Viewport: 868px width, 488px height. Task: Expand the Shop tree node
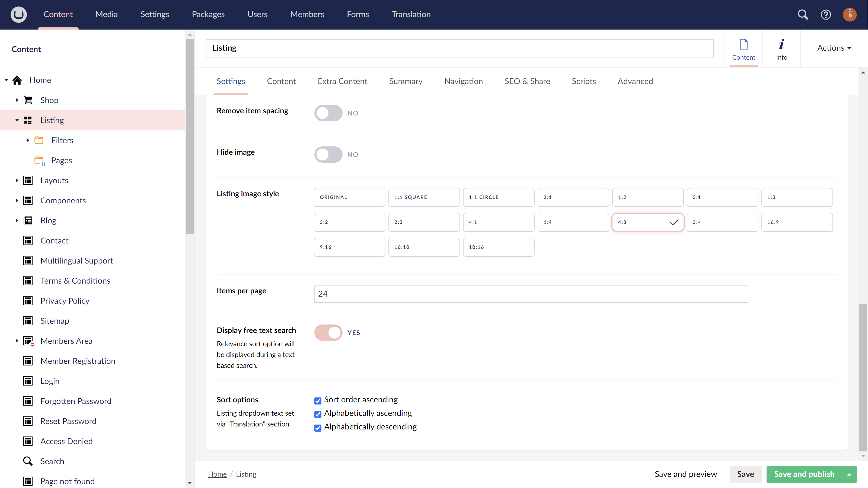click(x=17, y=100)
